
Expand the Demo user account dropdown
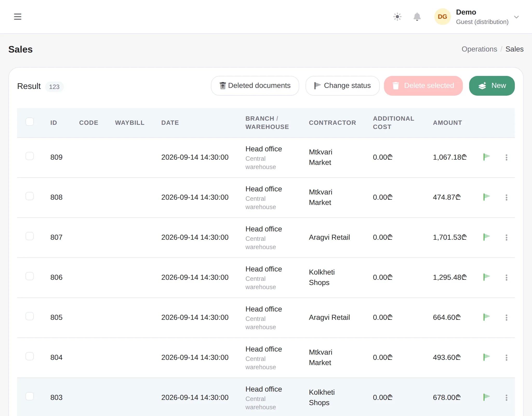pos(516,17)
